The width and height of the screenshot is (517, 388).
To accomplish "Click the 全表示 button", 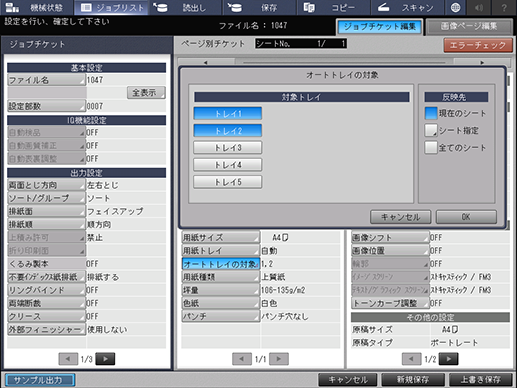I will tap(146, 93).
